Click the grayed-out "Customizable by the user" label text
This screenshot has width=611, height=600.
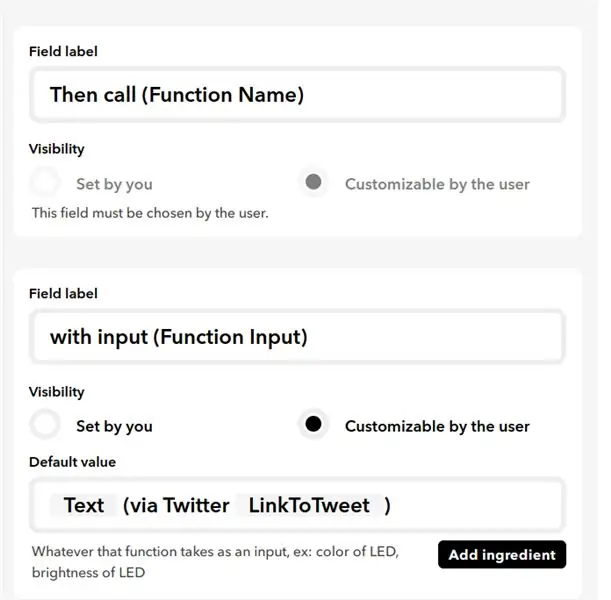point(437,184)
